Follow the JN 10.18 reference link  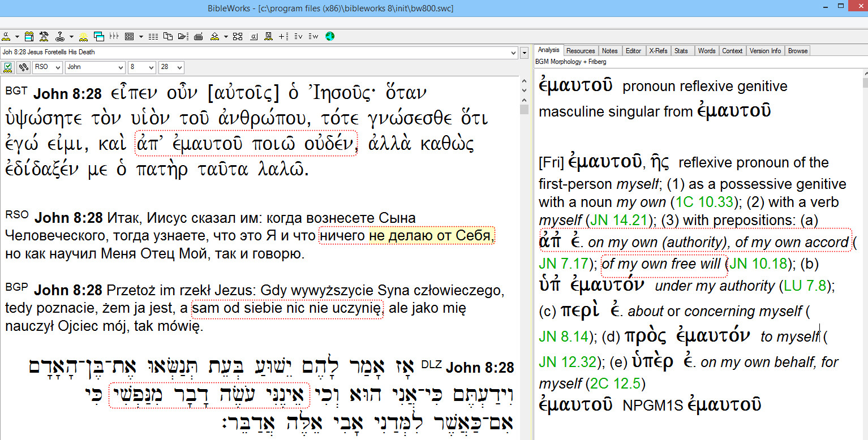[x=759, y=264]
